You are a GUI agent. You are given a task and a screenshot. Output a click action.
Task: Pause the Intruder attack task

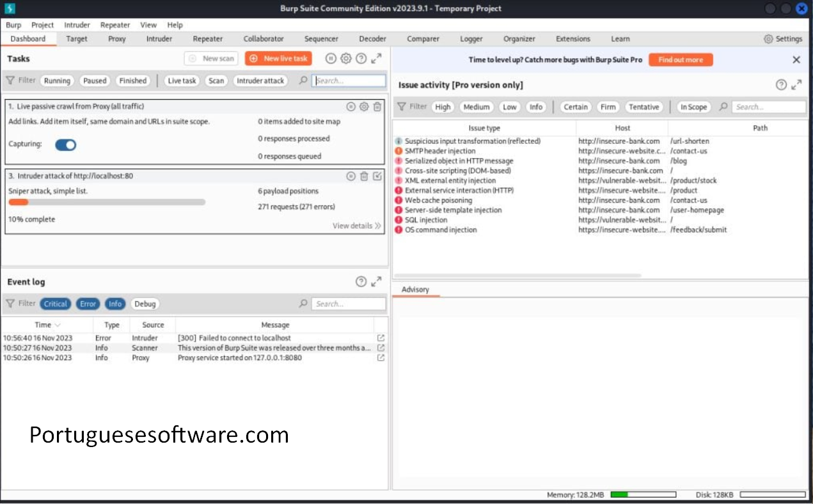(x=351, y=176)
